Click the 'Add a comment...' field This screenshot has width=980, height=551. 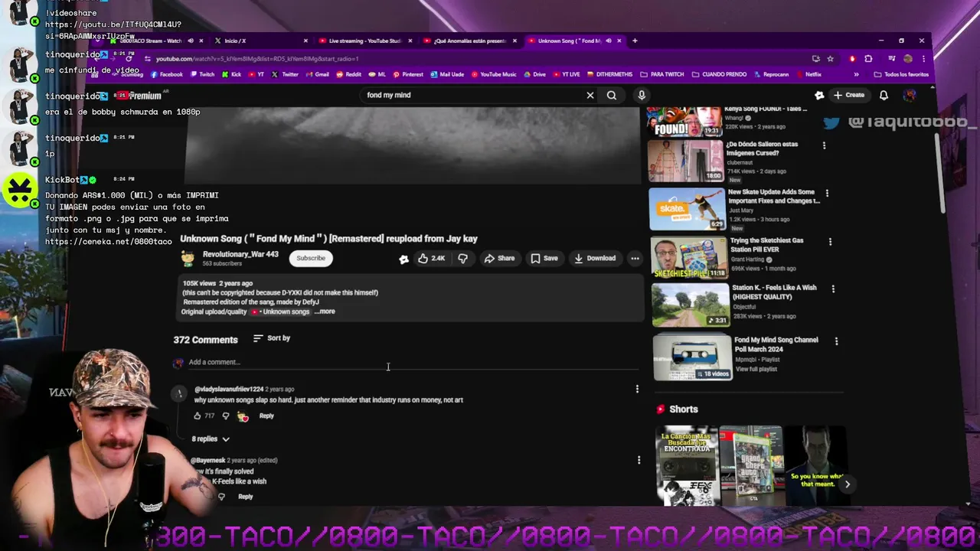coord(413,362)
